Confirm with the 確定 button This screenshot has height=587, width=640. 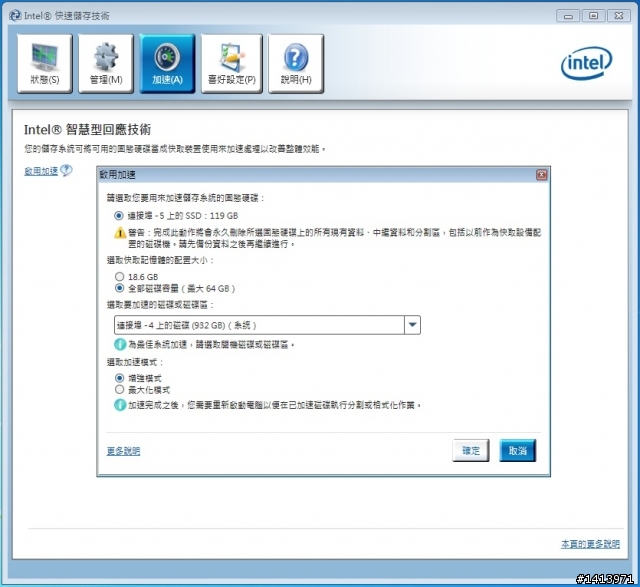[471, 451]
